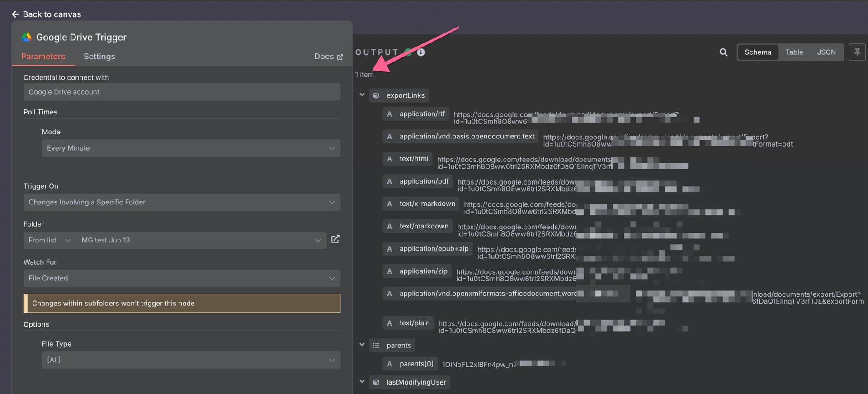
Task: Switch to the Parameters tab
Action: (43, 57)
